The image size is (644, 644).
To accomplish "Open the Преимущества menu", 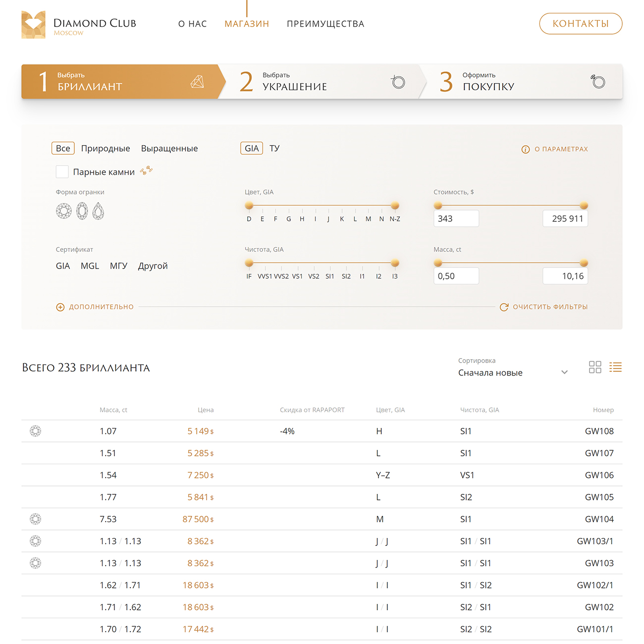I will (x=325, y=24).
